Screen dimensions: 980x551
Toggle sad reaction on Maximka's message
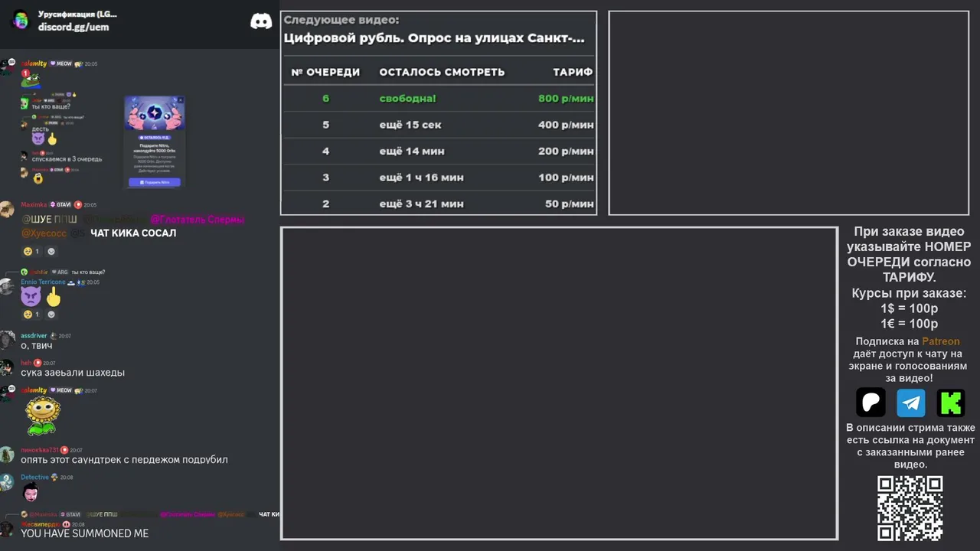31,251
